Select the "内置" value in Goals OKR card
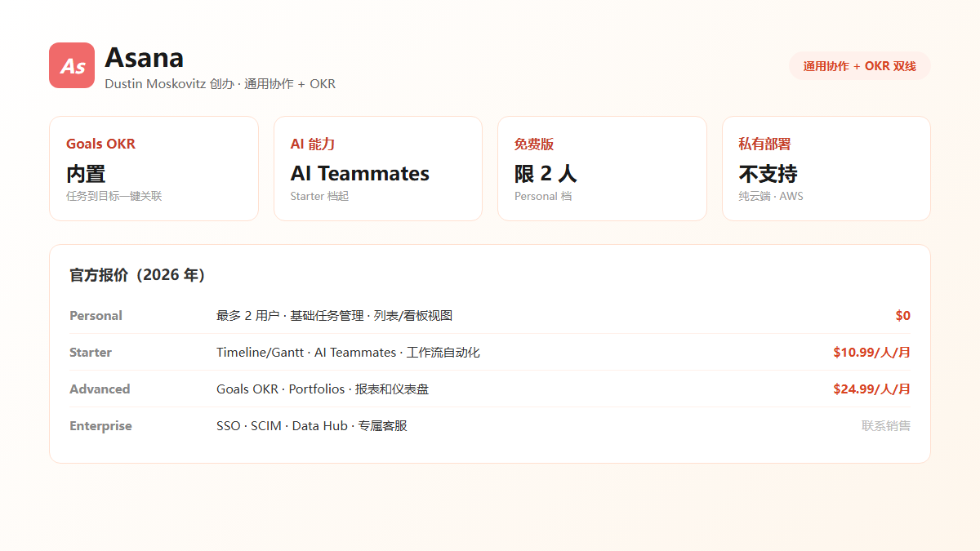Screen dimensions: 980x551 [86, 173]
